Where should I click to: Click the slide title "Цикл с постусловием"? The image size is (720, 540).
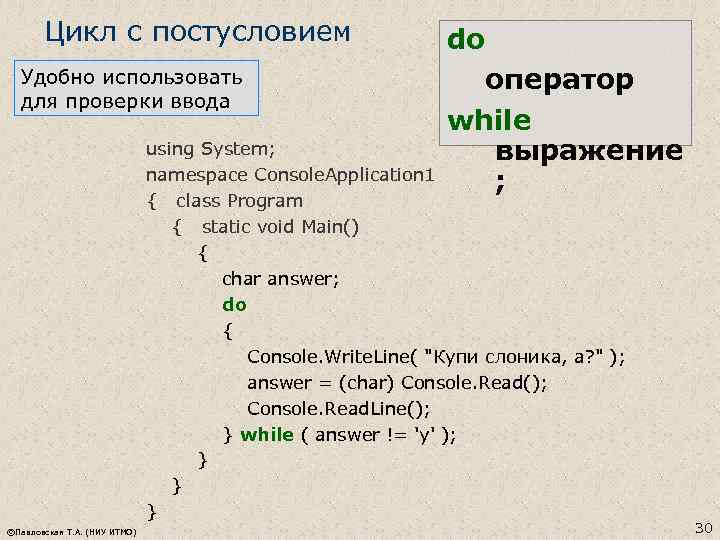[197, 33]
